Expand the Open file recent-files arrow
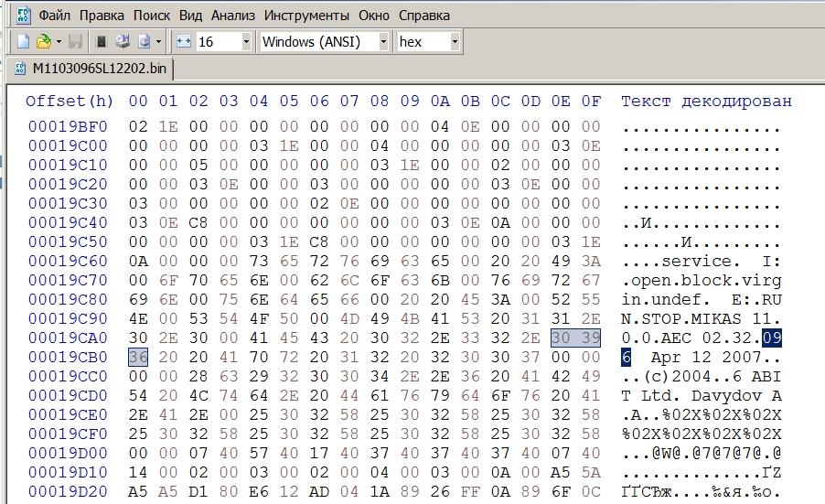 59,41
